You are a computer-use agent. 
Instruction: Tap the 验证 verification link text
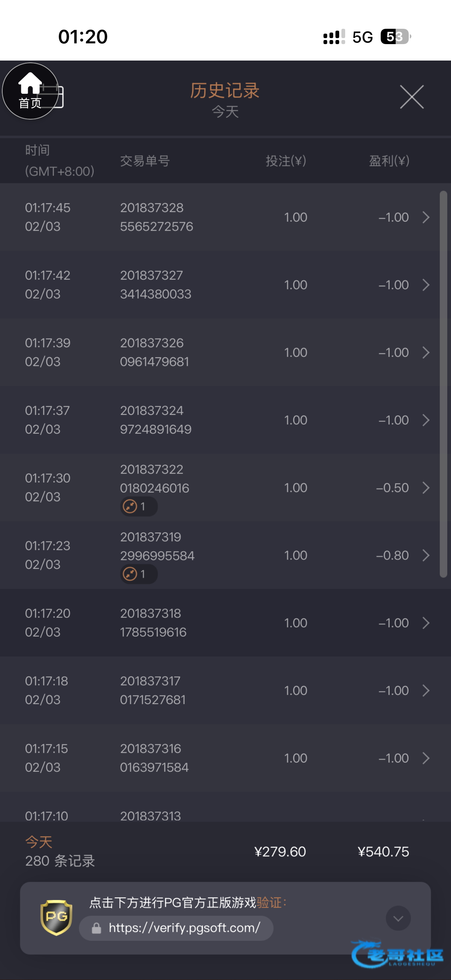(x=269, y=902)
